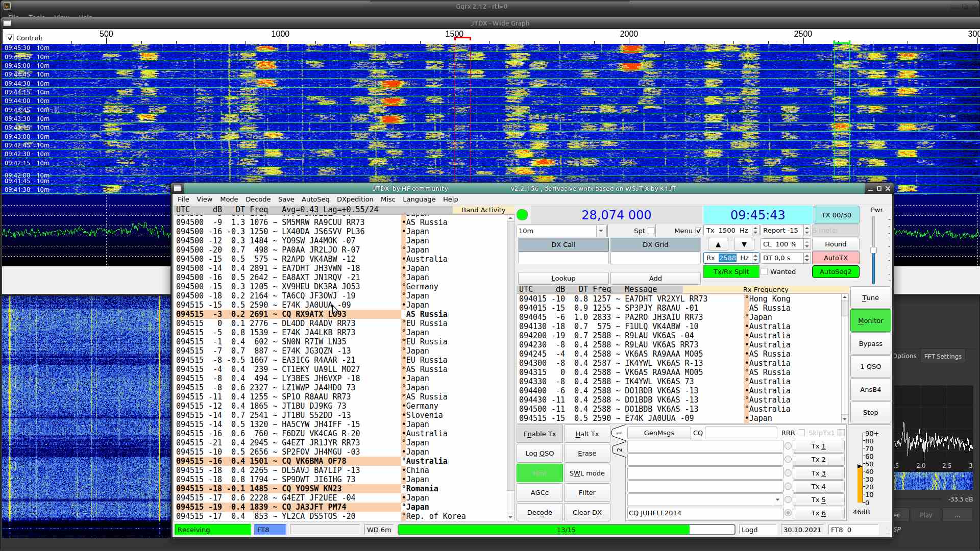This screenshot has width=980, height=551.
Task: Open the 10m band dropdown
Action: [x=601, y=231]
